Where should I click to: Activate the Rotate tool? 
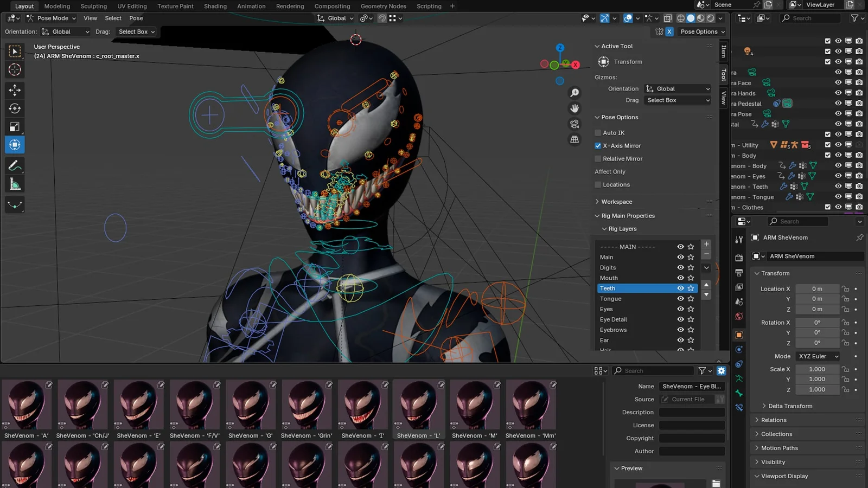tap(15, 108)
